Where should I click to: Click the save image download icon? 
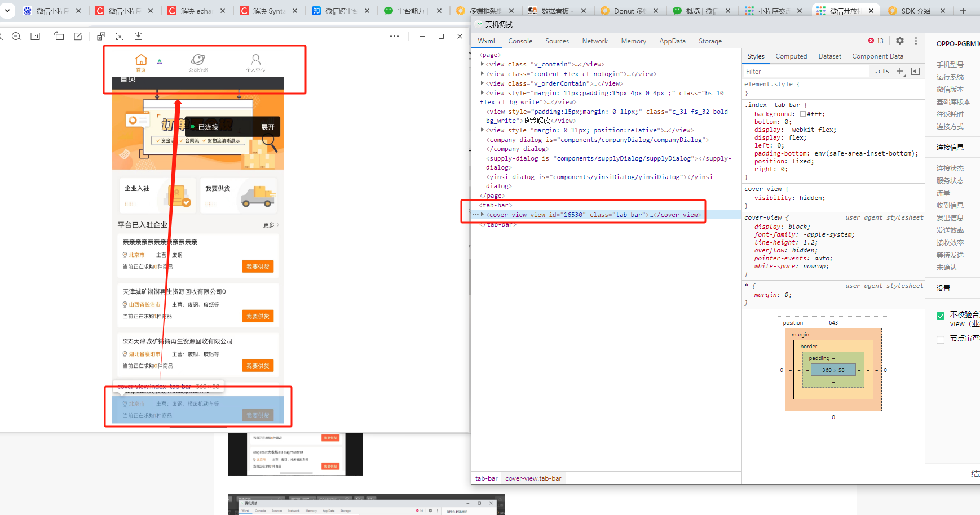point(138,37)
